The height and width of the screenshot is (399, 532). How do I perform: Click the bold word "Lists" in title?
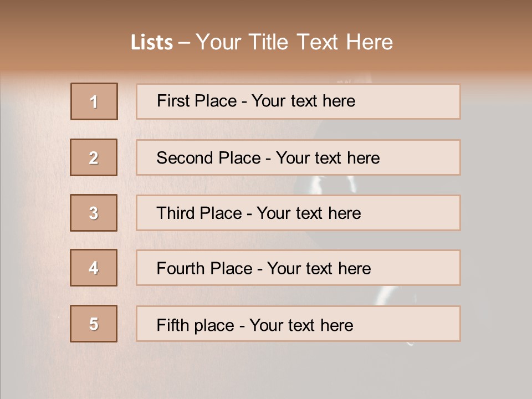[x=151, y=43]
